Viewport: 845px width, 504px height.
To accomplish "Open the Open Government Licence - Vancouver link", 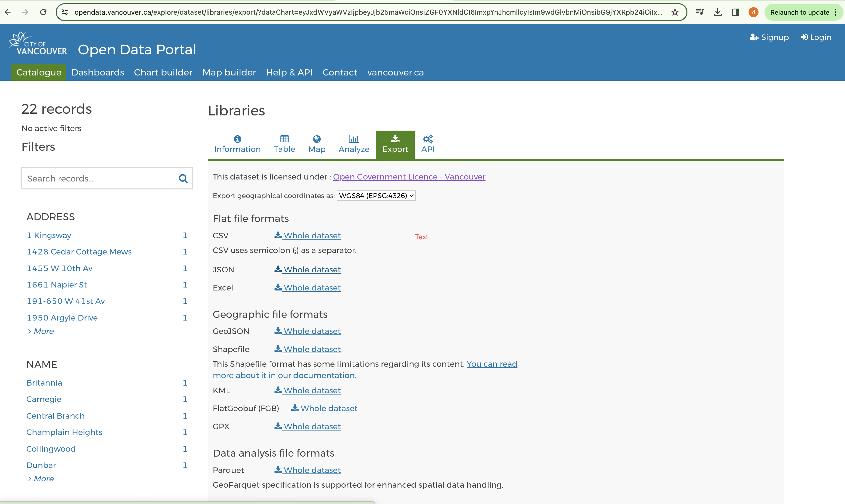I will click(x=409, y=177).
